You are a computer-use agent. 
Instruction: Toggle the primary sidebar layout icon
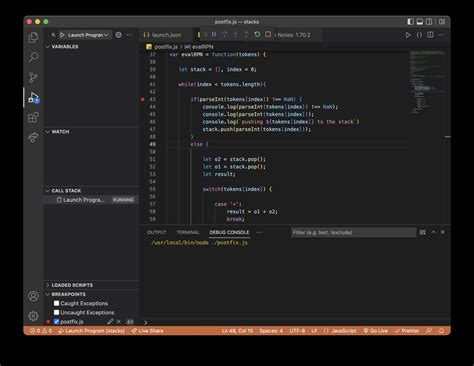point(411,22)
